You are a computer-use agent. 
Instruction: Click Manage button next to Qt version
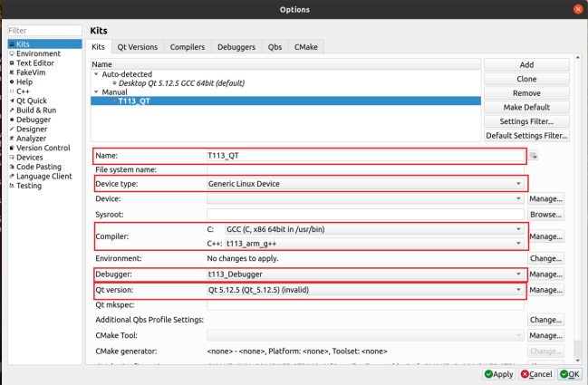pos(545,290)
